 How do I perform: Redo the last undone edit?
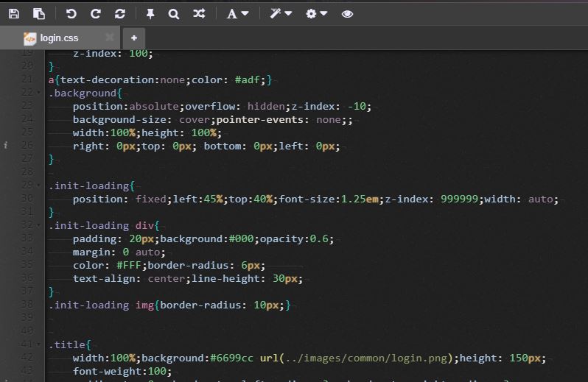[x=95, y=13]
